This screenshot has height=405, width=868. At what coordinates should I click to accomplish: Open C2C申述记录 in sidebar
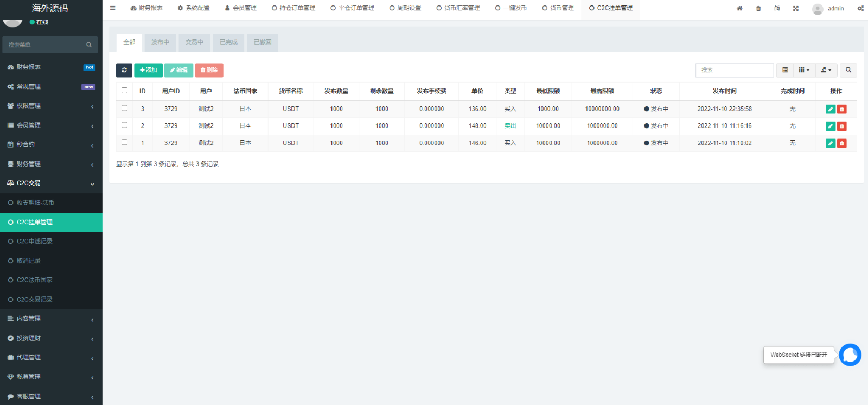[35, 242]
